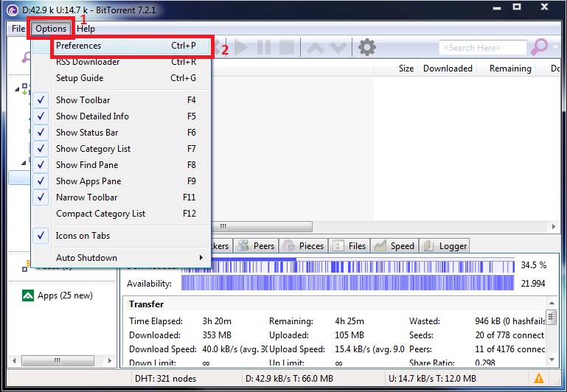
Task: Open the search provider dropdown arrow
Action: coord(555,47)
